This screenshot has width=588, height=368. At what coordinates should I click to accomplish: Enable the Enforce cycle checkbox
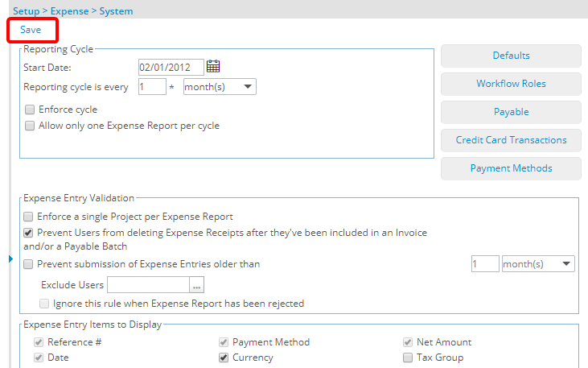coord(30,110)
